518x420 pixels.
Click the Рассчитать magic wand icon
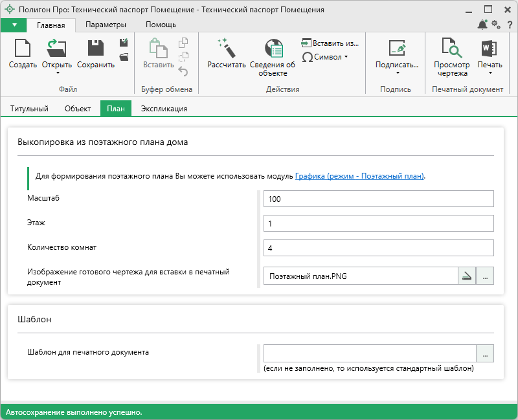tap(227, 49)
